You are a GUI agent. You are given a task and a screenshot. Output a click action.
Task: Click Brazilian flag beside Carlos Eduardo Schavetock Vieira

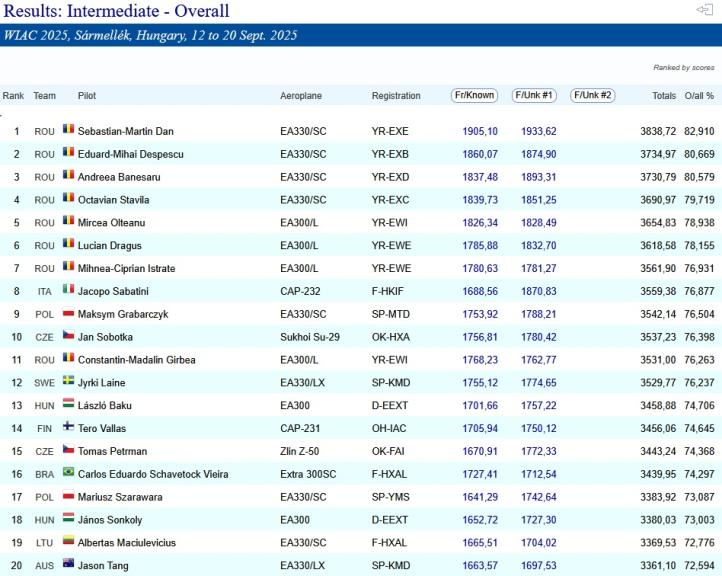pos(68,474)
